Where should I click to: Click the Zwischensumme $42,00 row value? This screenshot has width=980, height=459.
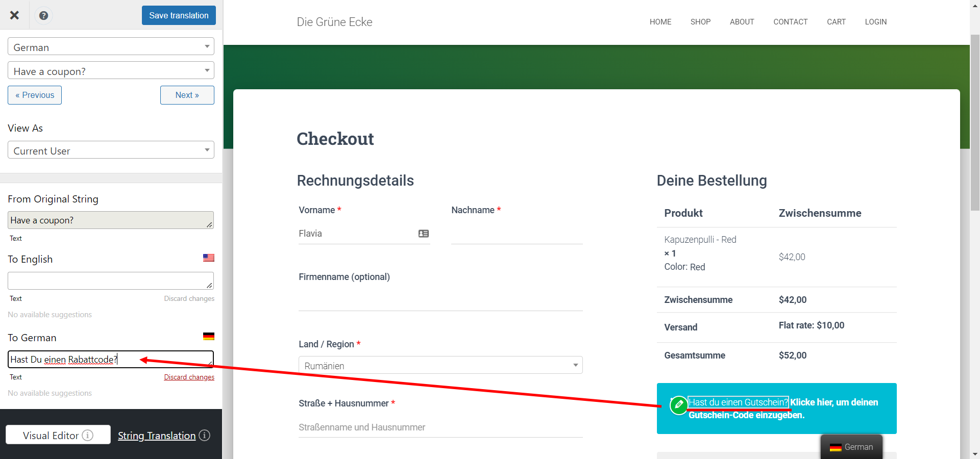[x=793, y=300]
